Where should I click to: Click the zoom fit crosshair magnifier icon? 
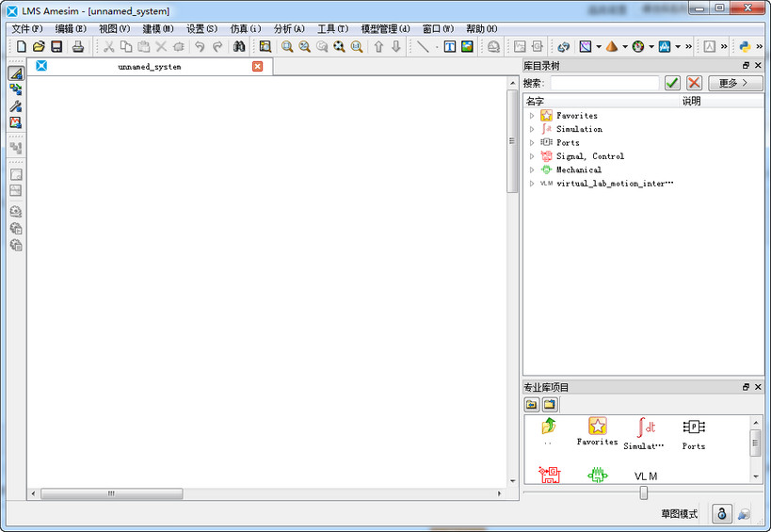(339, 47)
